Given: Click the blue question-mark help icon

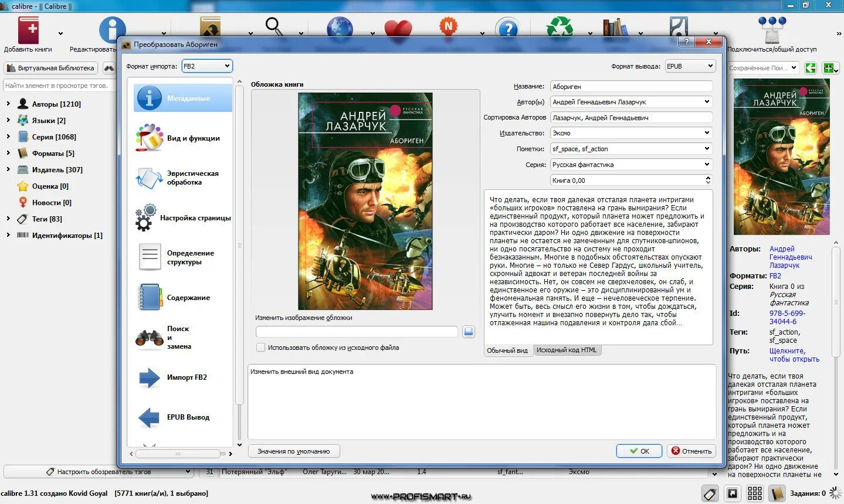Looking at the screenshot, I should 508,28.
